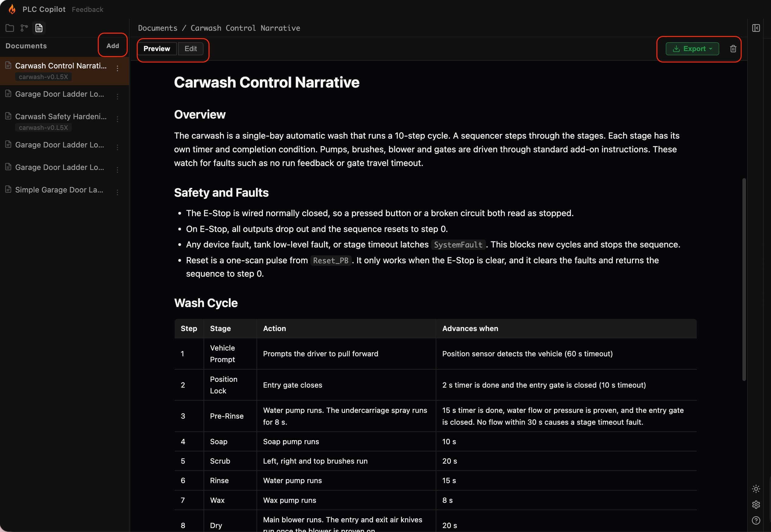771x532 pixels.
Task: Open the Feedback link
Action: (88, 9)
